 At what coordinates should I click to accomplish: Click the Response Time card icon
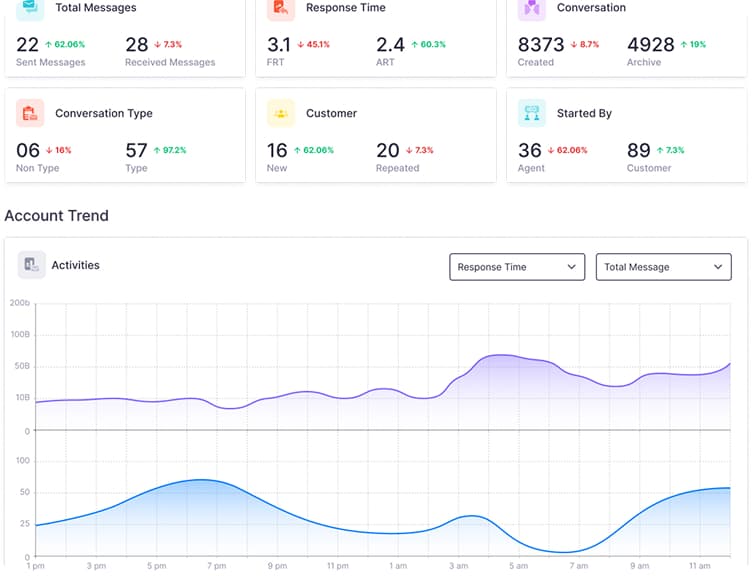(x=281, y=8)
